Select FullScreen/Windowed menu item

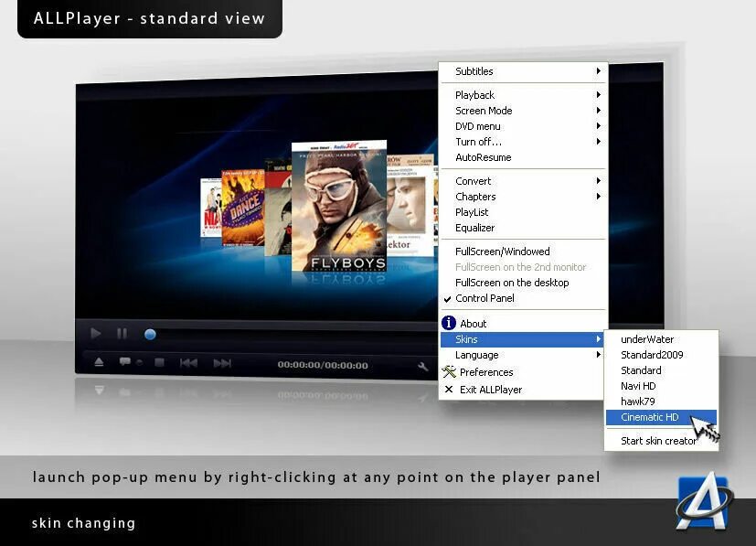click(x=524, y=252)
